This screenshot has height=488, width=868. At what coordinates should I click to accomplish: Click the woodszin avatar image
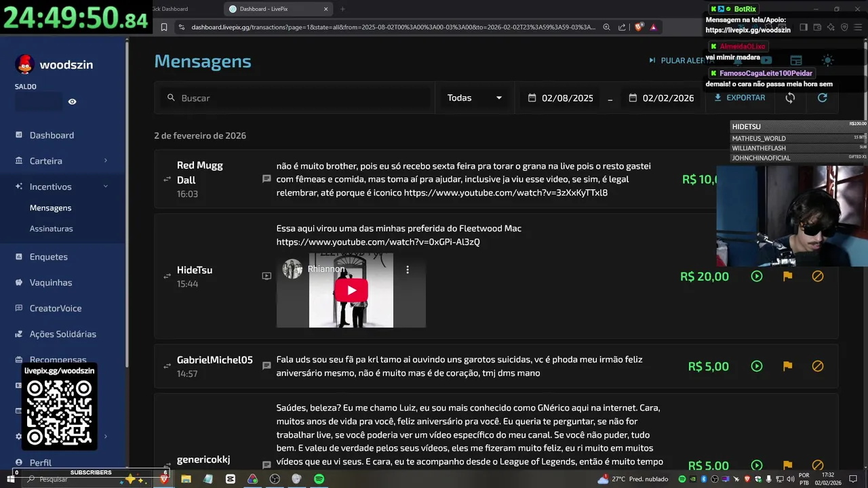[25, 64]
